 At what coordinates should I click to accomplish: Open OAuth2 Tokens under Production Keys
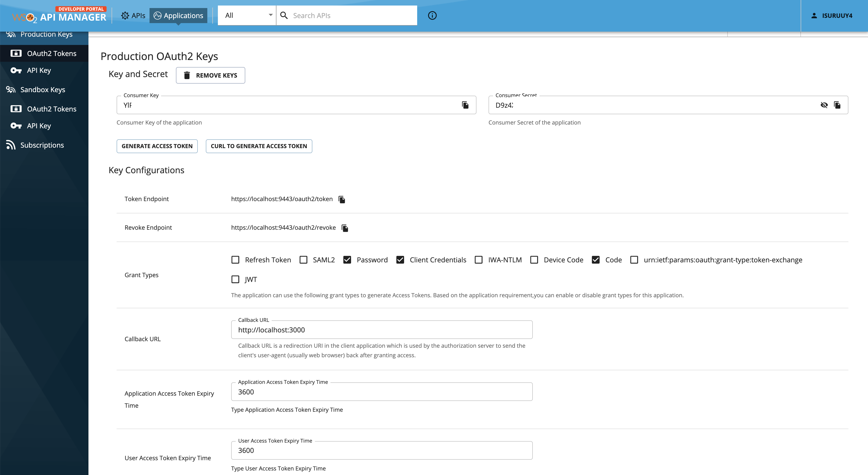(44, 53)
